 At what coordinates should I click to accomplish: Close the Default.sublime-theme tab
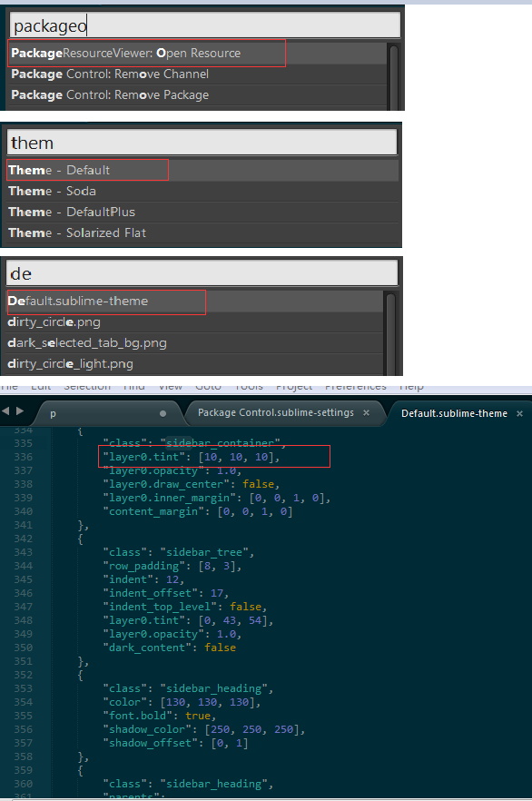click(520, 414)
